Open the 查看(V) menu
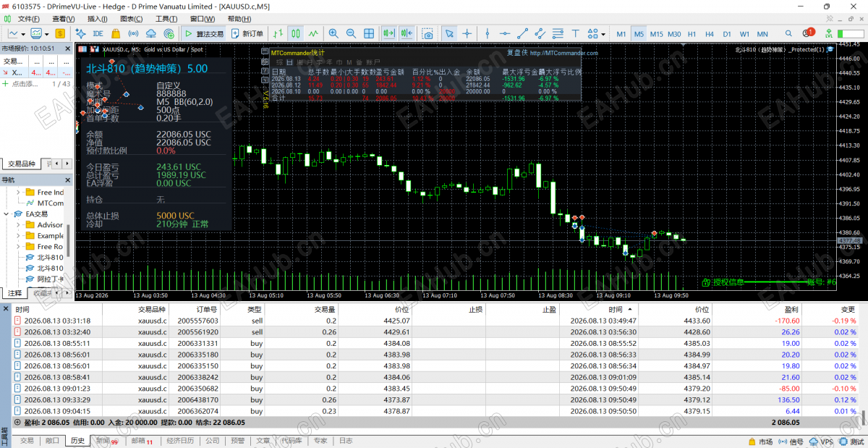 64,19
